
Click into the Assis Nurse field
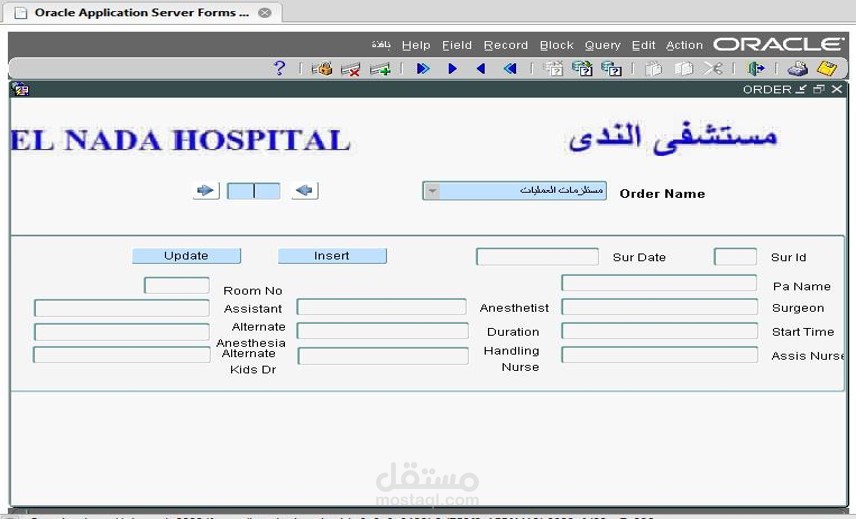(659, 355)
